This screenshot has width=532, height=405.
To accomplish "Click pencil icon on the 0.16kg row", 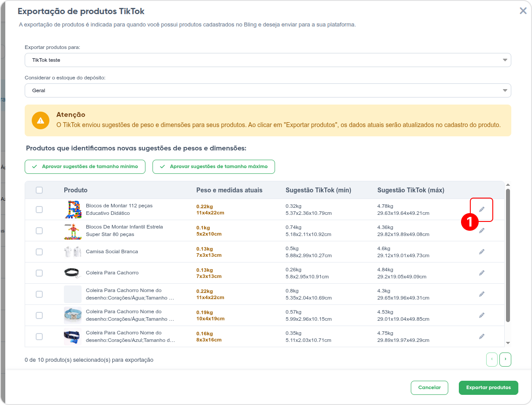I will [482, 336].
